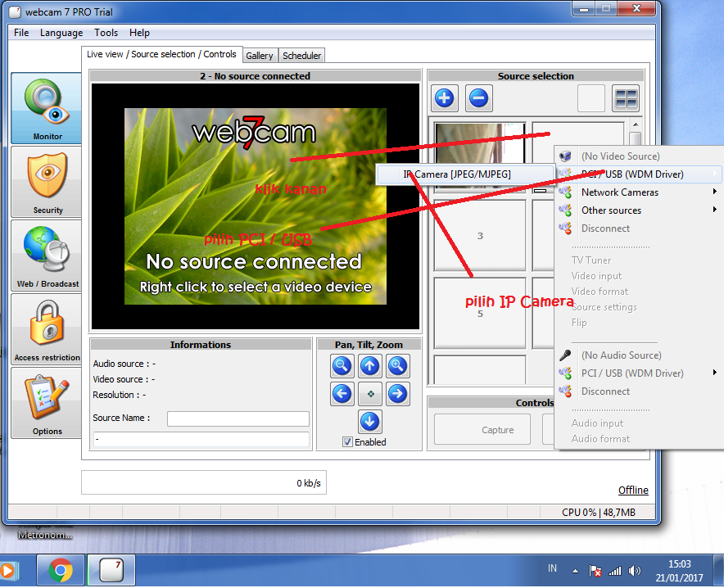Image resolution: width=724 pixels, height=588 pixels.
Task: Tilt camera down with the down arrow
Action: pyautogui.click(x=370, y=422)
